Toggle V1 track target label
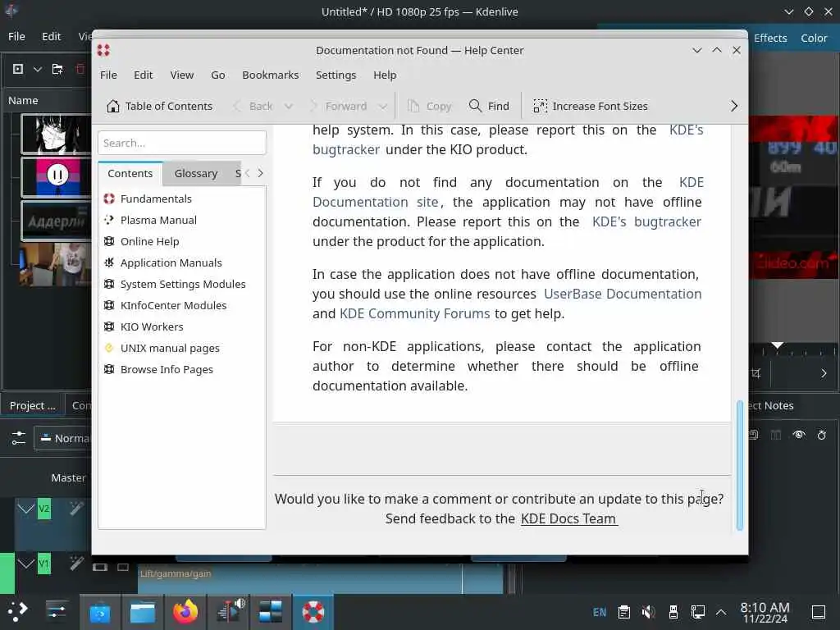This screenshot has width=840, height=630. pos(44,564)
